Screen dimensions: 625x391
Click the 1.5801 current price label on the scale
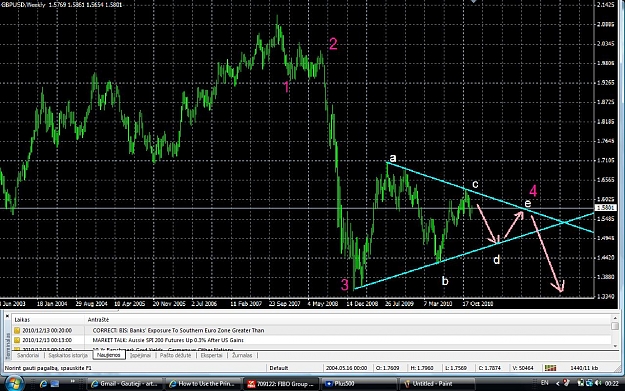pos(605,208)
